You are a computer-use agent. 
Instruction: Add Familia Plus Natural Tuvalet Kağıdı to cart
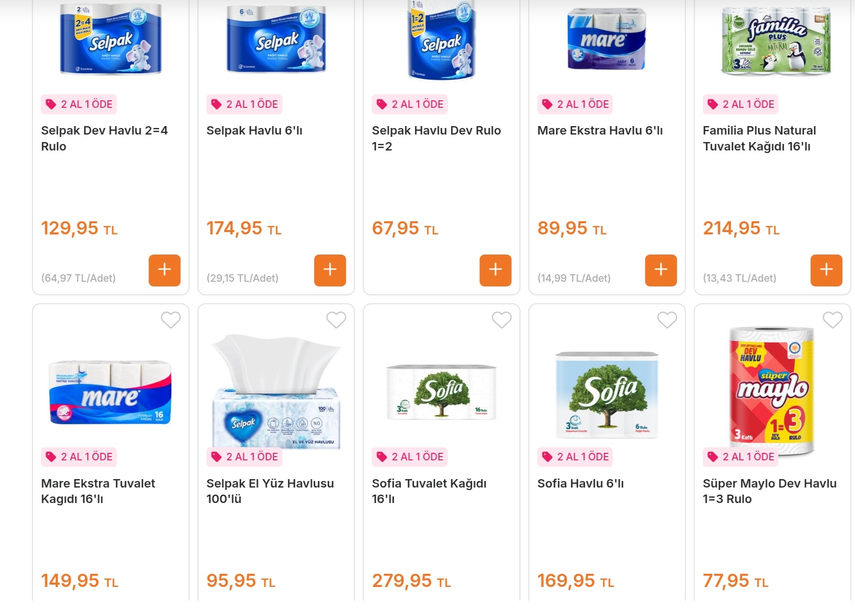[x=826, y=270]
